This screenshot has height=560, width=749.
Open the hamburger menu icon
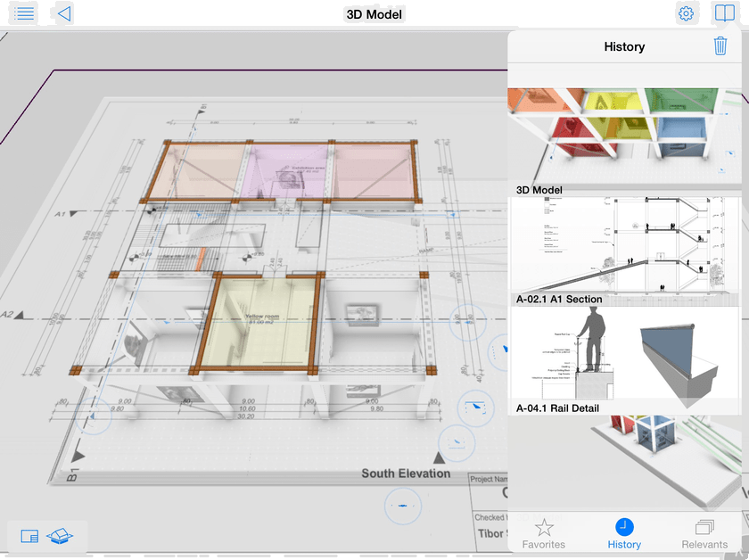click(26, 13)
